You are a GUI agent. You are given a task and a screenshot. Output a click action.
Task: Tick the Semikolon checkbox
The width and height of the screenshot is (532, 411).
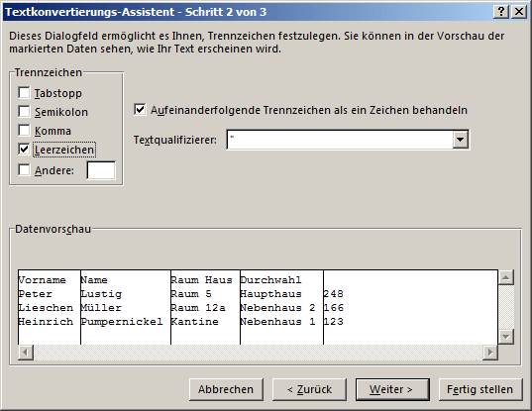click(24, 111)
